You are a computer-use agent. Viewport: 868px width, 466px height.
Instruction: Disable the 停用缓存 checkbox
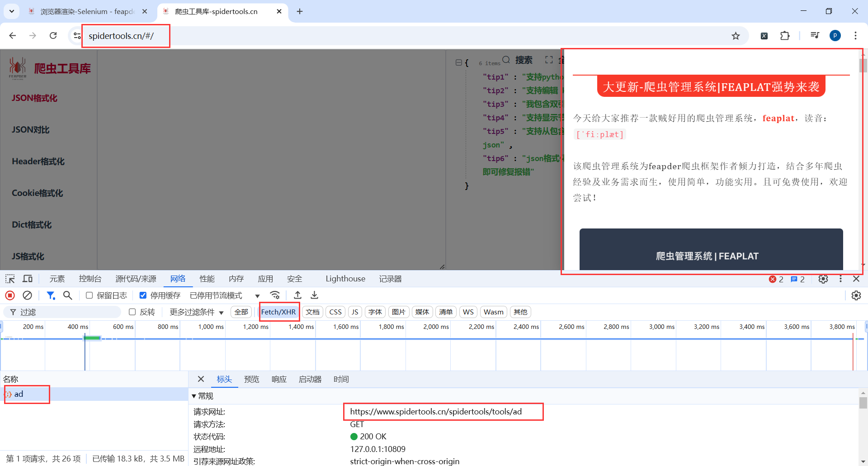point(143,295)
